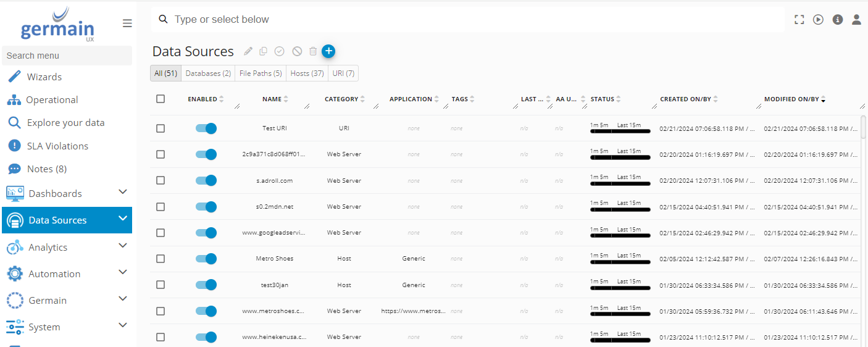The image size is (868, 347).
Task: Collapse sidebar with hamburger menu icon
Action: 127,23
